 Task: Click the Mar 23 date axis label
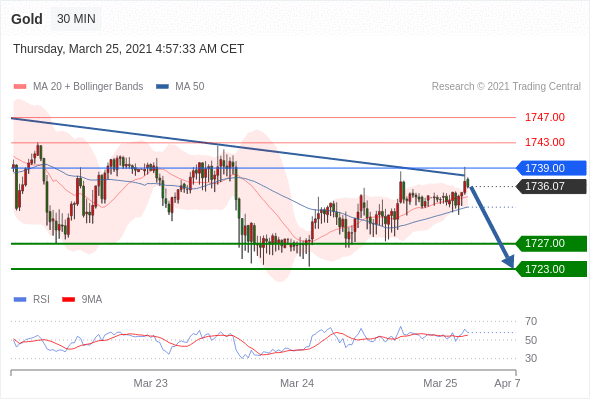pos(151,383)
